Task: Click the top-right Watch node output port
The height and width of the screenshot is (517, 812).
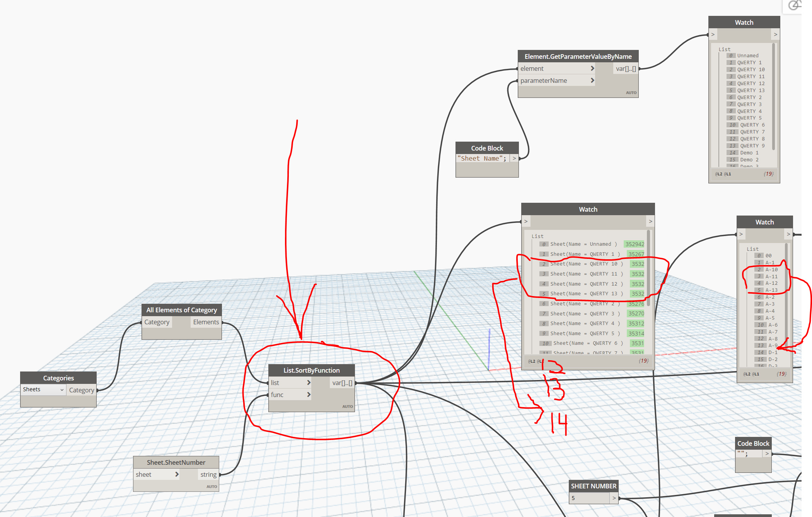Action: (x=775, y=34)
